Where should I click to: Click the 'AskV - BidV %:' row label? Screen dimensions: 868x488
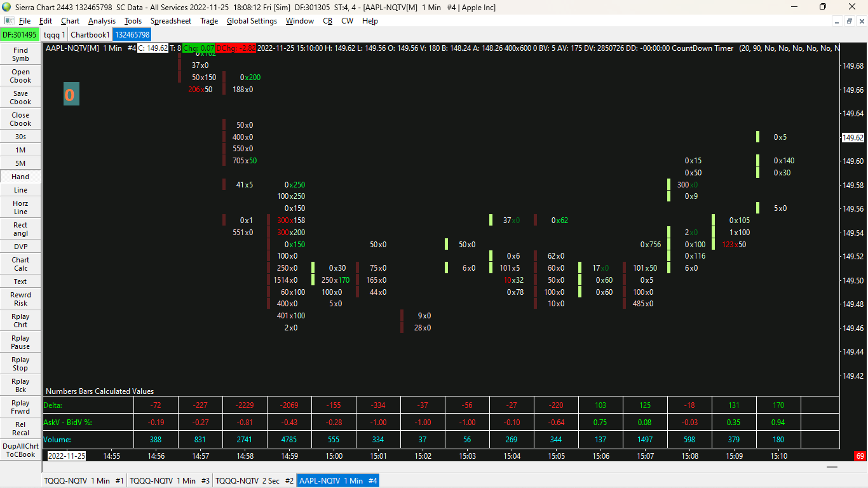67,423
